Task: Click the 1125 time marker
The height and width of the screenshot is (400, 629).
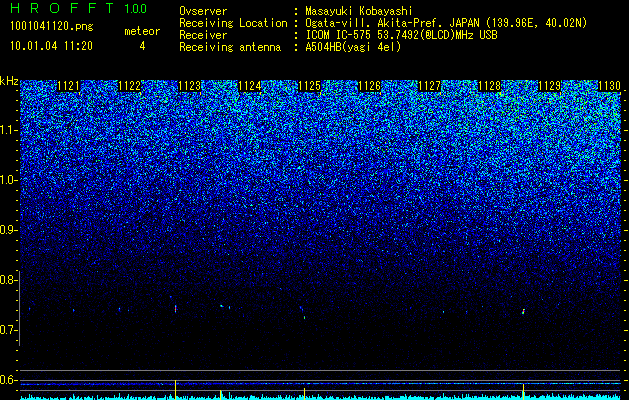Action: click(309, 86)
